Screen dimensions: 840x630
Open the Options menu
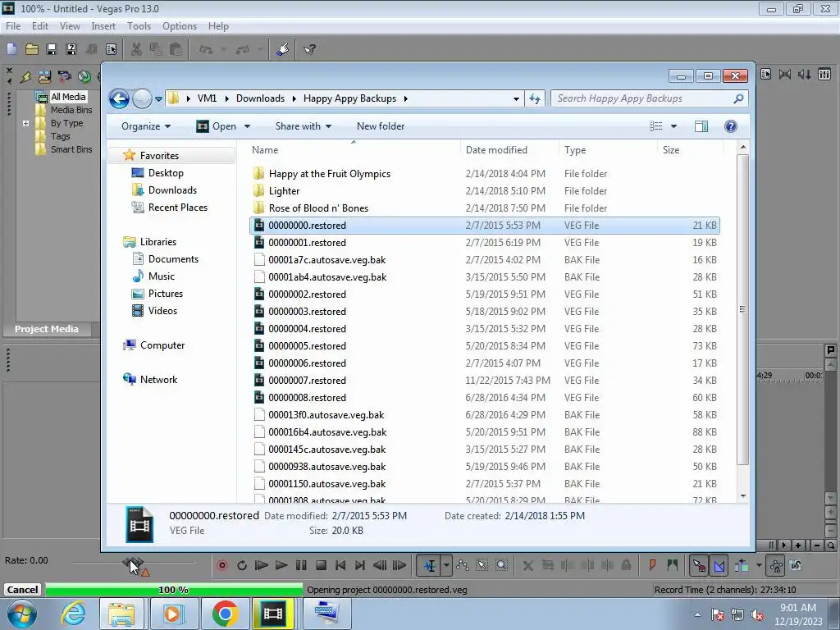coord(180,25)
